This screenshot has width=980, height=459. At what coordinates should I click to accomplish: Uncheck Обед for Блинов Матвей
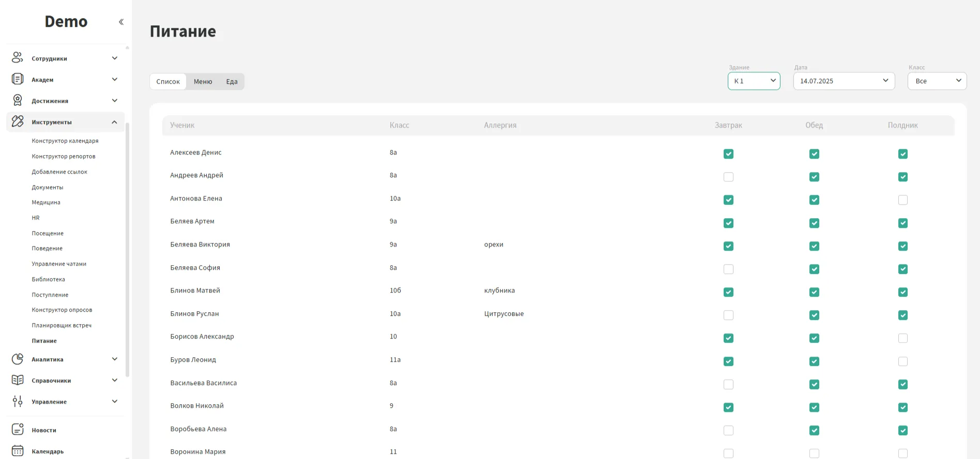point(814,292)
